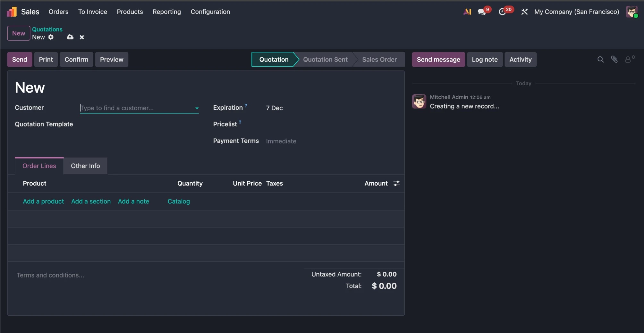Open the conversations message icon

(481, 12)
